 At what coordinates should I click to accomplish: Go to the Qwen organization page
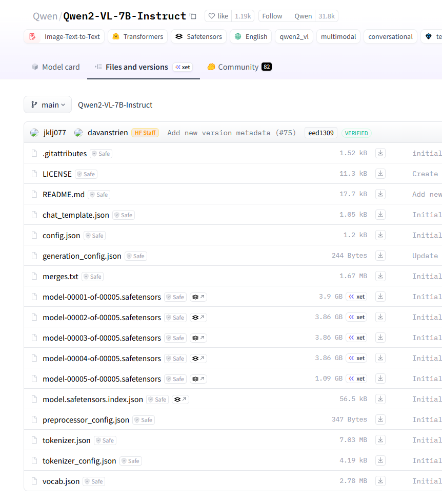(45, 16)
